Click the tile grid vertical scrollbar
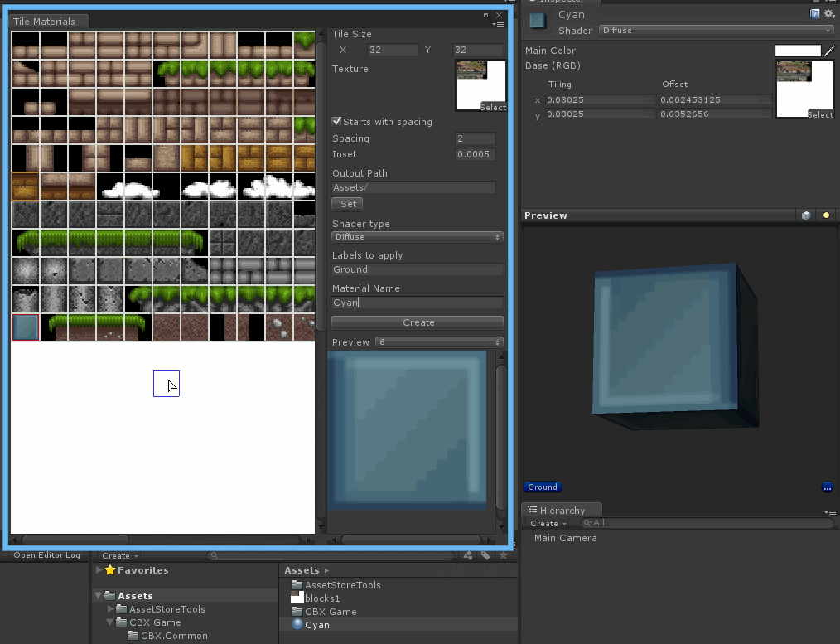Screen dimensions: 840x644 [321, 187]
